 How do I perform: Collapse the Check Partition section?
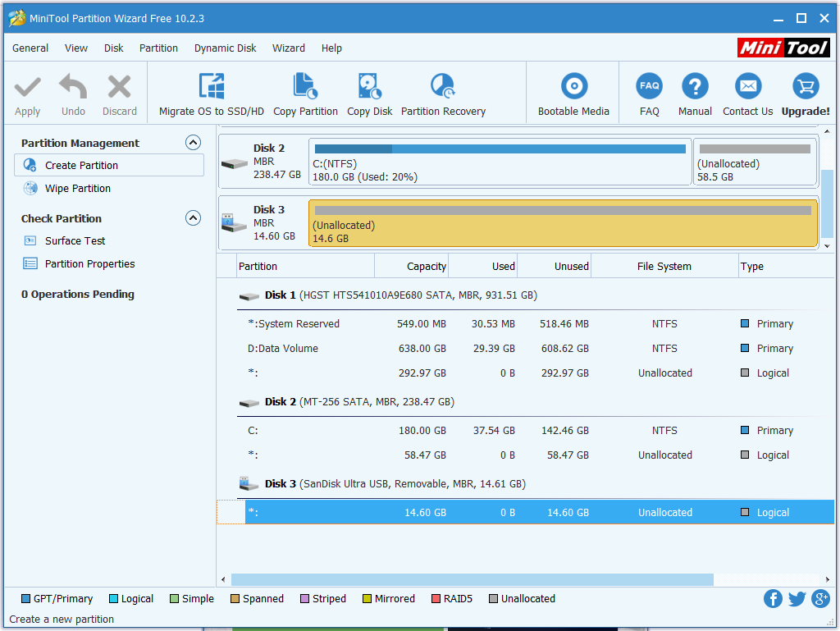click(x=193, y=218)
